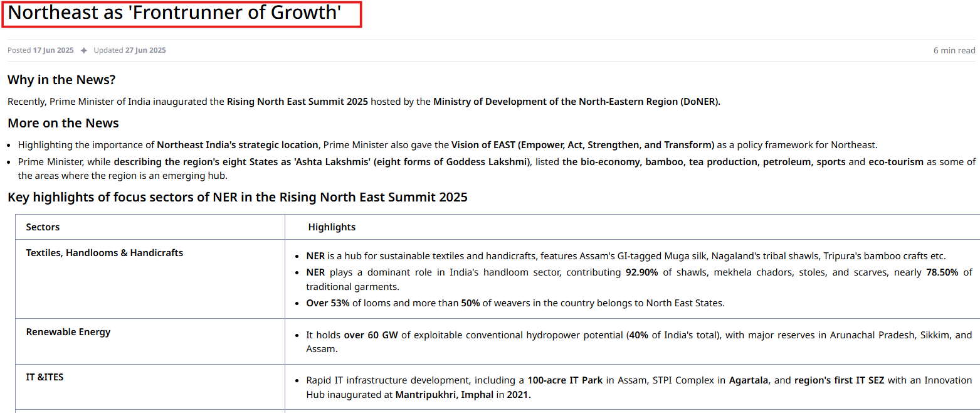Click the 'Sectors' table column header
Screen dimensions: 980x413
pyautogui.click(x=43, y=227)
